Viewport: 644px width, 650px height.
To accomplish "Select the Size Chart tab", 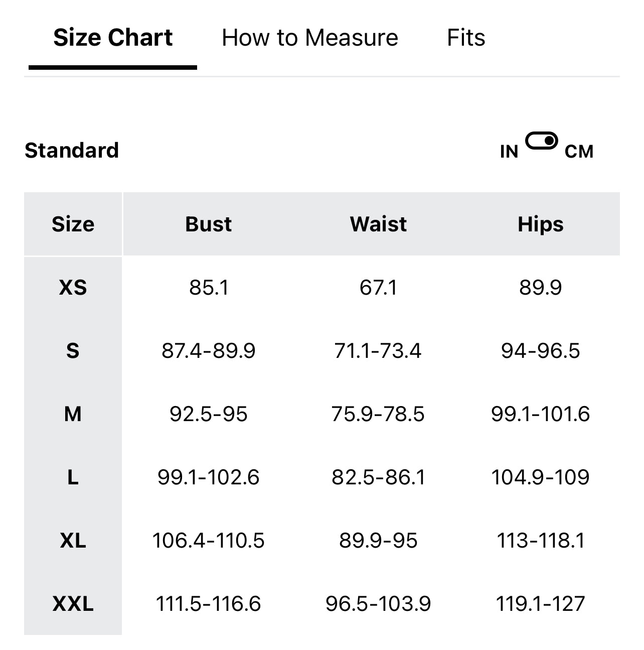I will (113, 38).
